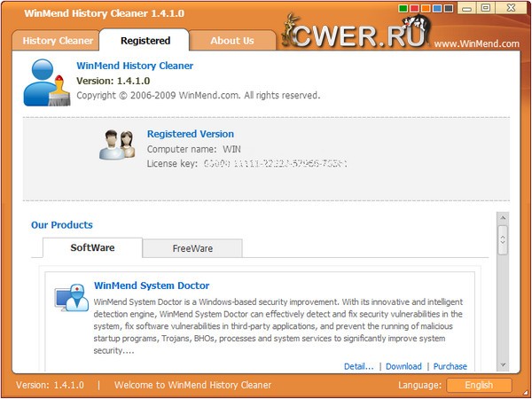Click the WinMend System Doctor product icon

click(x=71, y=298)
